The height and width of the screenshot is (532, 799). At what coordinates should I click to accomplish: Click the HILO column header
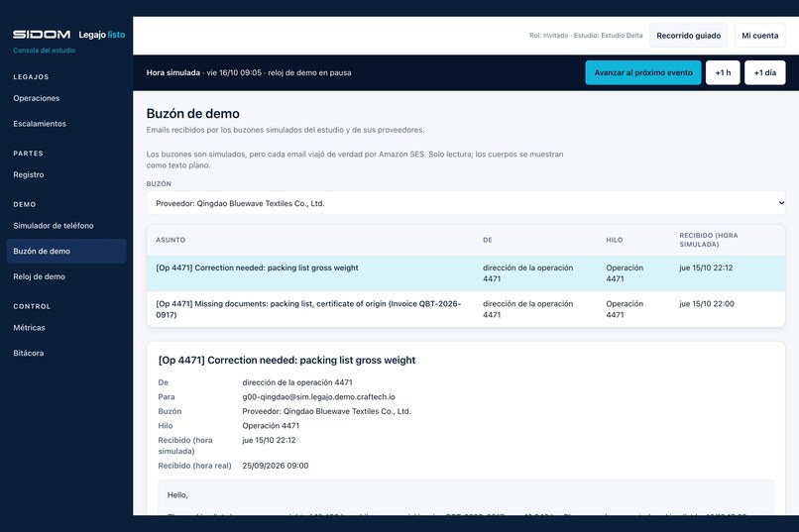click(614, 240)
